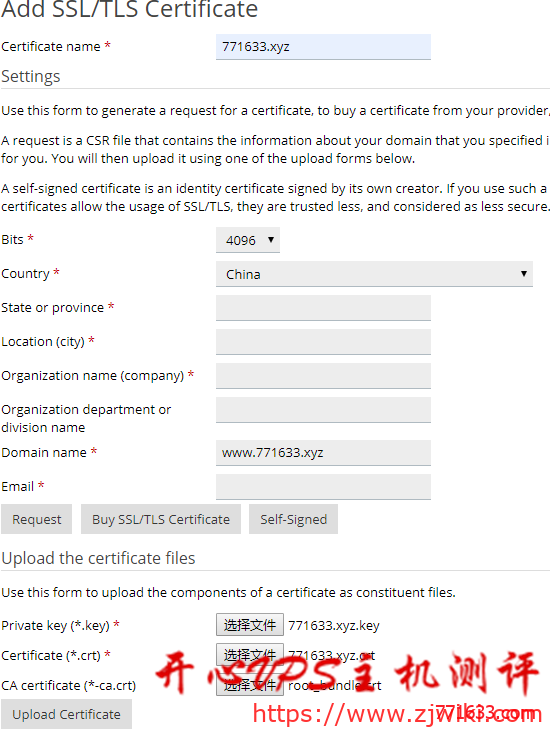Open the Bits 4096 dropdown

pyautogui.click(x=248, y=240)
